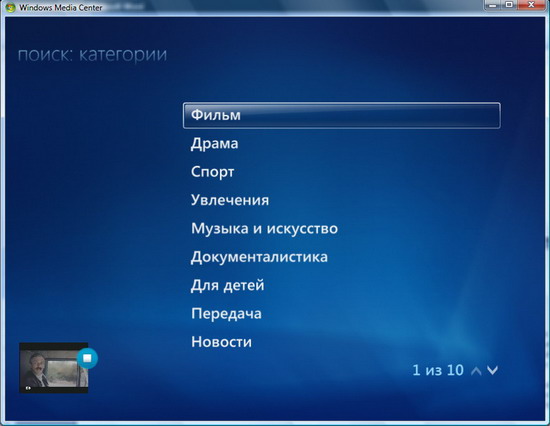Click the down arrow next to 1 из 10
Screen dimensions: 550x426
[492, 370]
